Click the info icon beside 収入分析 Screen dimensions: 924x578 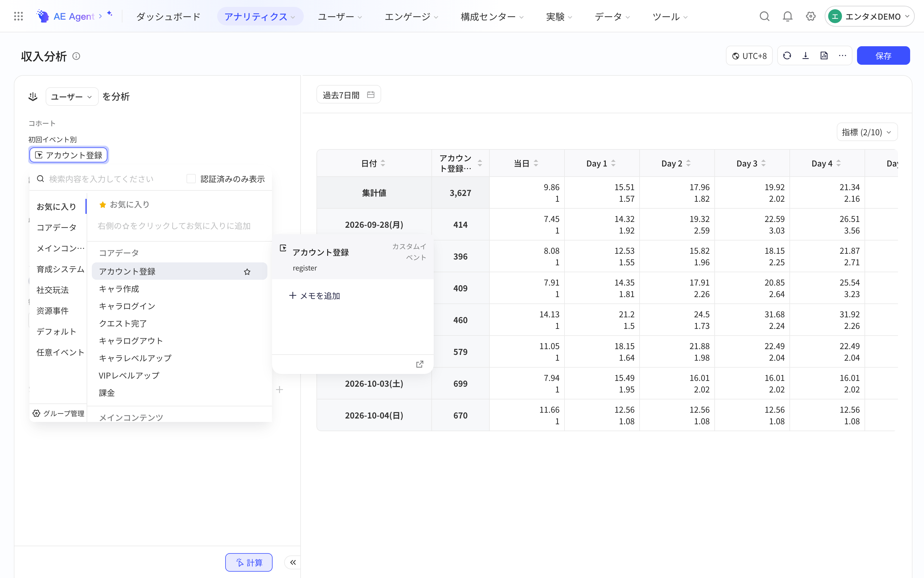[x=76, y=56]
